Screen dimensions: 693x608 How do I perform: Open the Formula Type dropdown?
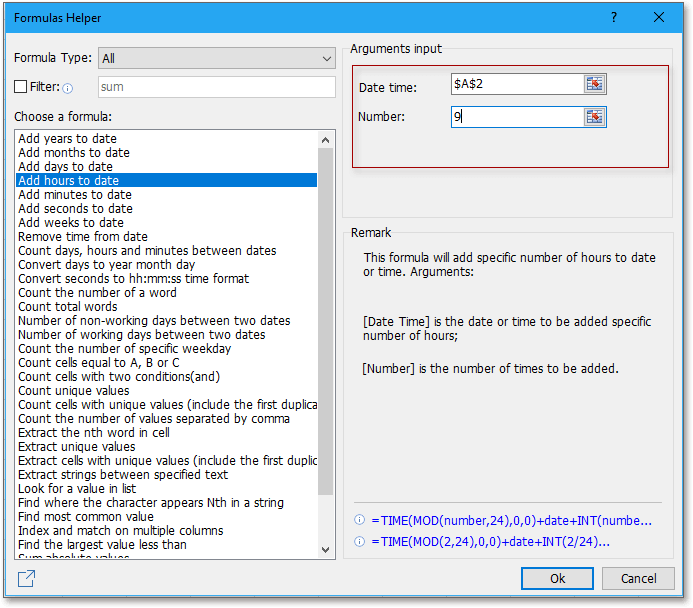(x=217, y=59)
